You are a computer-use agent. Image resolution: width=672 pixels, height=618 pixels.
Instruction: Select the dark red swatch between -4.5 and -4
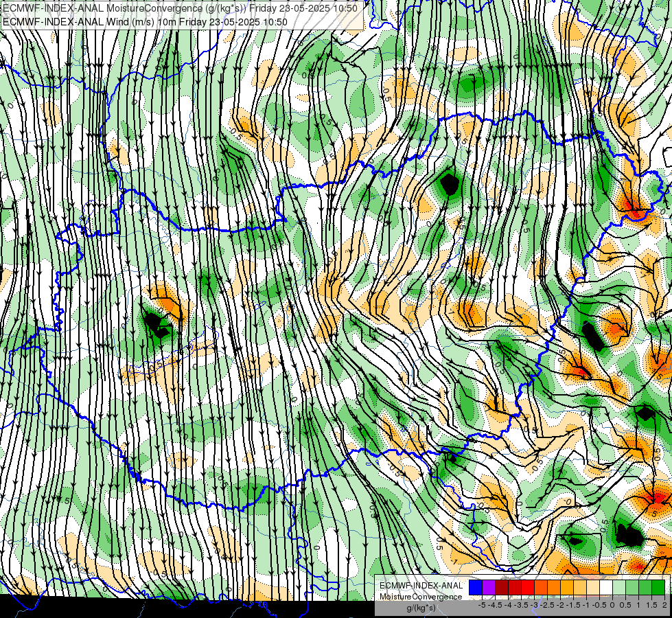(x=502, y=587)
